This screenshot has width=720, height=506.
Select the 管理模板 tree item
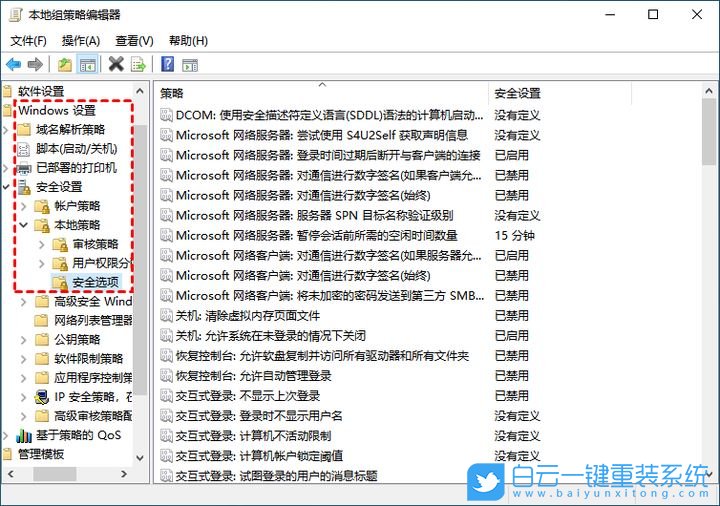[x=40, y=455]
